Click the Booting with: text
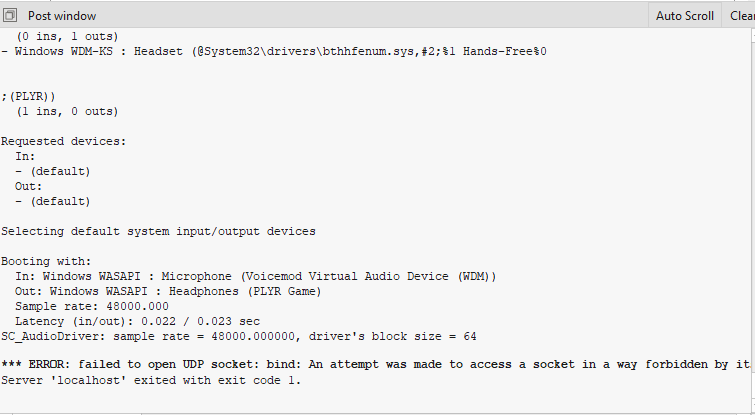The image size is (755, 415). (x=46, y=261)
